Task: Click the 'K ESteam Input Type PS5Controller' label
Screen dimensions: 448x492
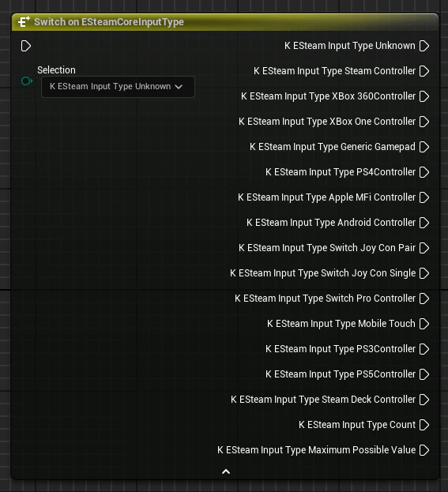Action: [x=341, y=374]
